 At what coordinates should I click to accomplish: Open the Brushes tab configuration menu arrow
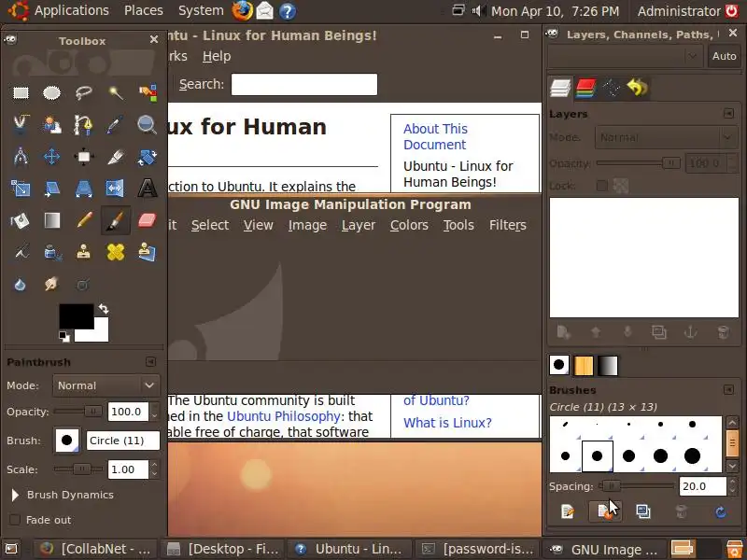[728, 390]
